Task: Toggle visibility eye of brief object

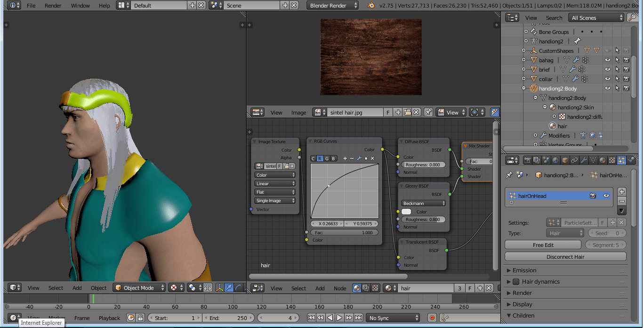Action: [x=608, y=69]
